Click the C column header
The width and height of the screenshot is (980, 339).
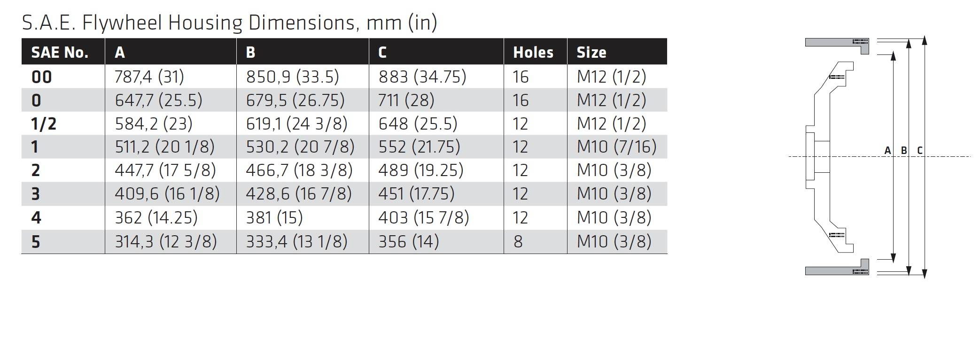pos(382,53)
